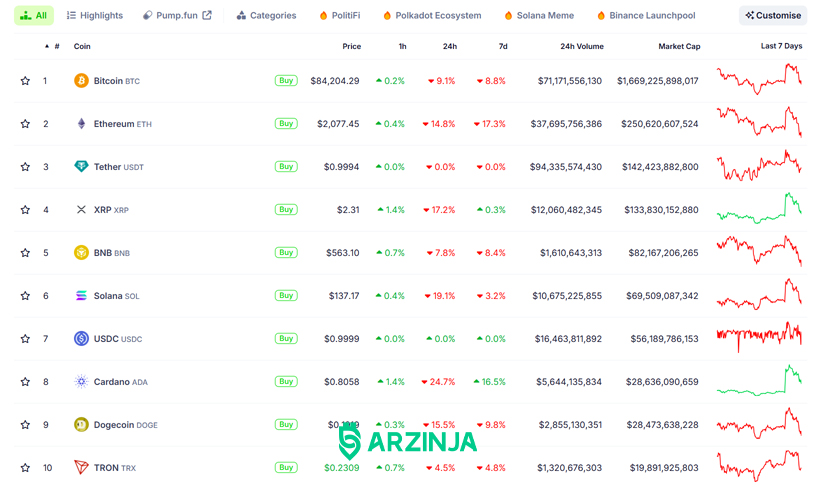The height and width of the screenshot is (487, 816).
Task: Click the Ethereum diamond logo icon
Action: click(x=81, y=124)
